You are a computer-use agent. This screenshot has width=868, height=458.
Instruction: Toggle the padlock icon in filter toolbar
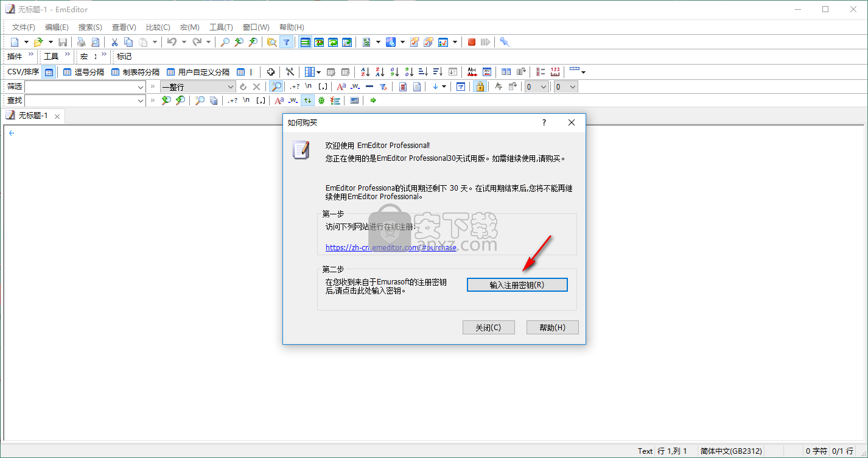pos(480,86)
